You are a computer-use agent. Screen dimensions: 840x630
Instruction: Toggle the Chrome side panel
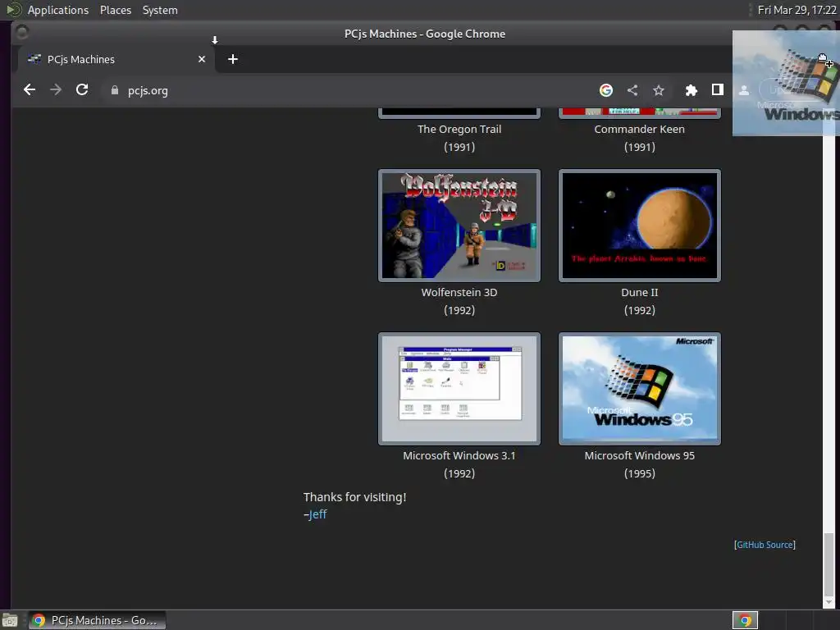pos(717,90)
